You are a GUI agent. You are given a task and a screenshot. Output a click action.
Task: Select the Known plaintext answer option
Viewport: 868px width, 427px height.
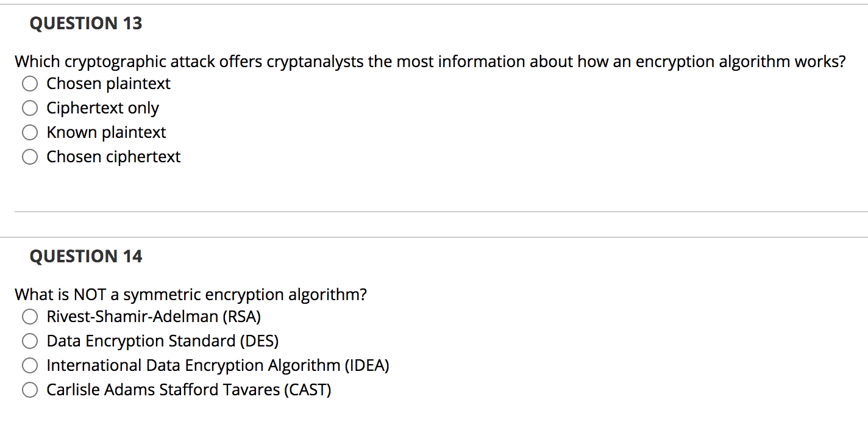30,132
